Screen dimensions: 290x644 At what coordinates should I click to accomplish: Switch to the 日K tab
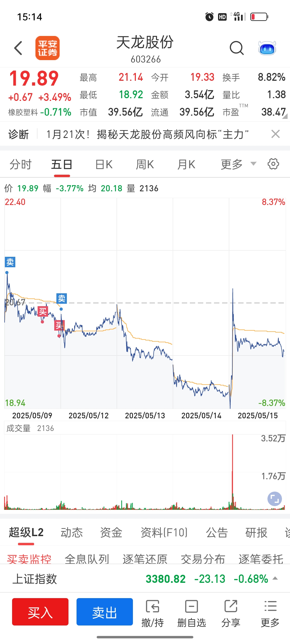click(x=104, y=164)
